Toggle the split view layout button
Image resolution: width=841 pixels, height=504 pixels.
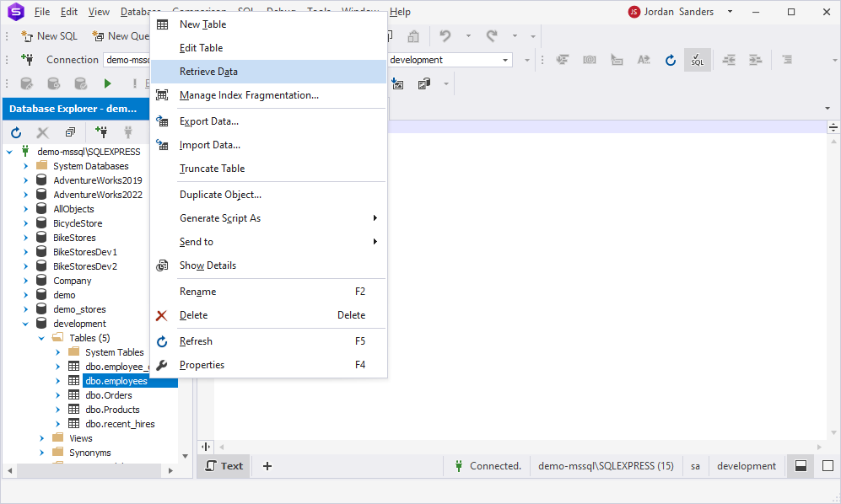[x=801, y=466]
